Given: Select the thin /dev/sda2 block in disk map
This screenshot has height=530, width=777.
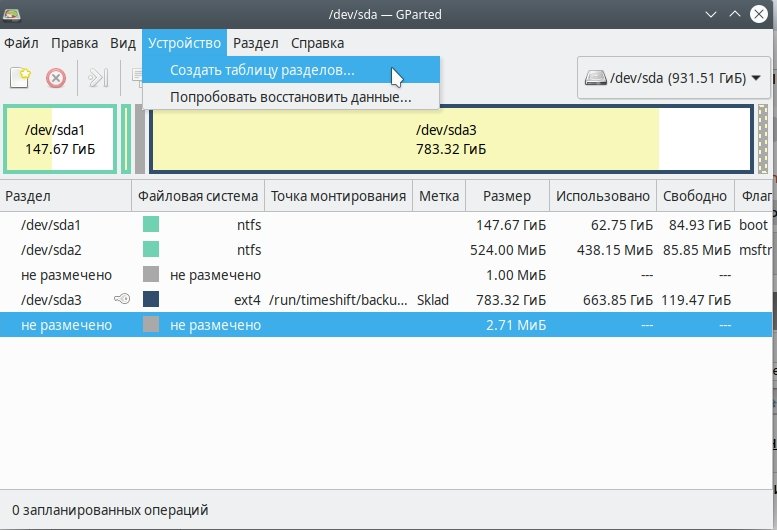Looking at the screenshot, I should (126, 139).
